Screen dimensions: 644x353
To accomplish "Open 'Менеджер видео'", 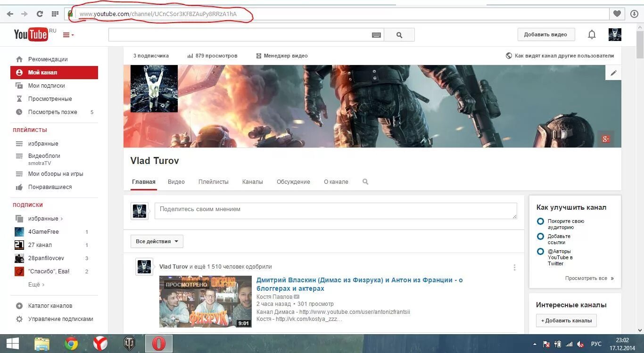I will (x=282, y=56).
